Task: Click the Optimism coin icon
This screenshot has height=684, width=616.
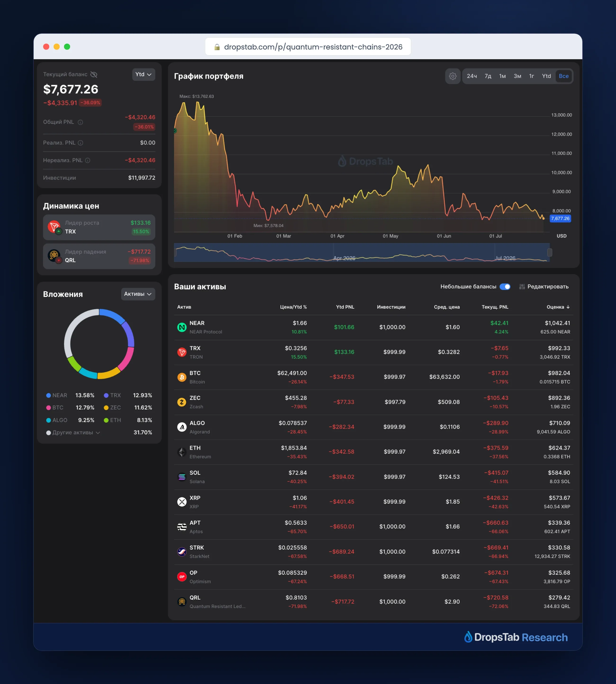Action: [182, 577]
